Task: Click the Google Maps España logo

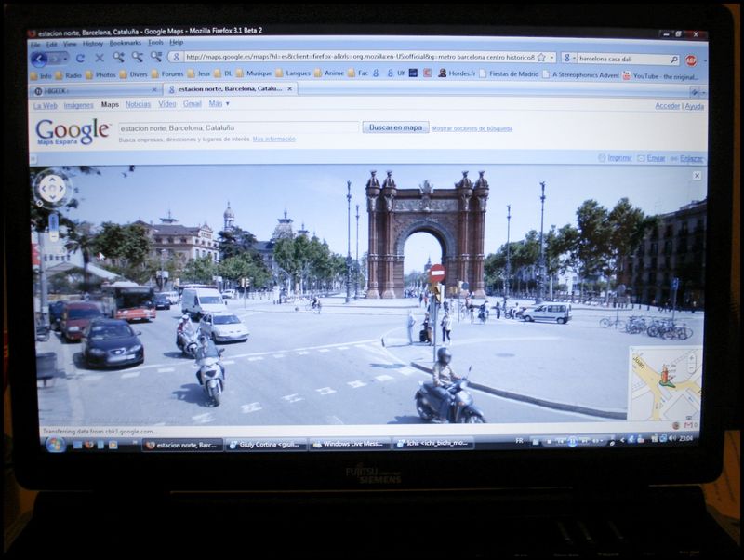Action: [x=73, y=131]
